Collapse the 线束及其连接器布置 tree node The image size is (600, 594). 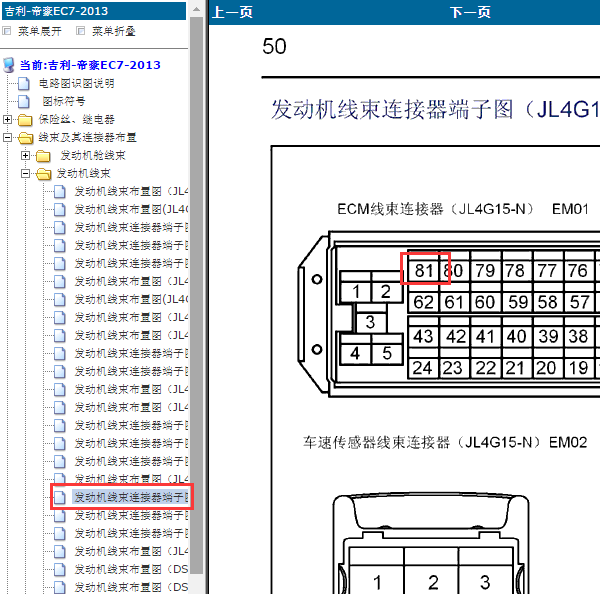tap(7, 137)
